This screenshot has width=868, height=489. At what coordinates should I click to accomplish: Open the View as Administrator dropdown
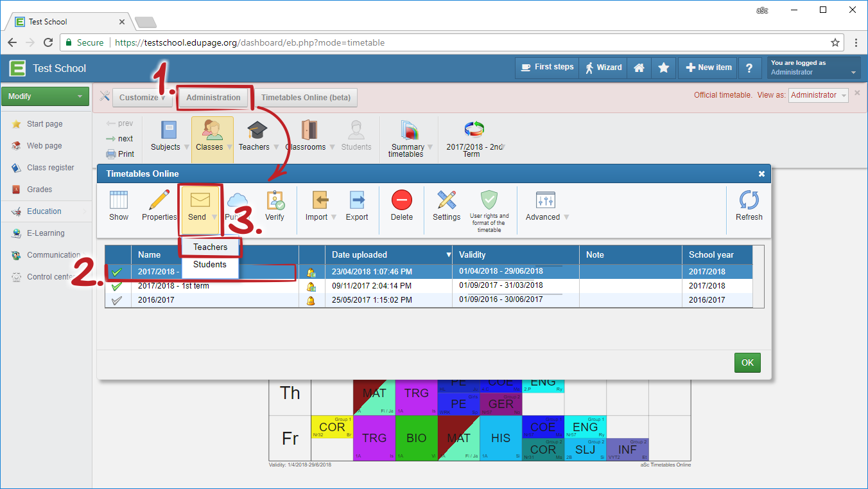coord(819,95)
